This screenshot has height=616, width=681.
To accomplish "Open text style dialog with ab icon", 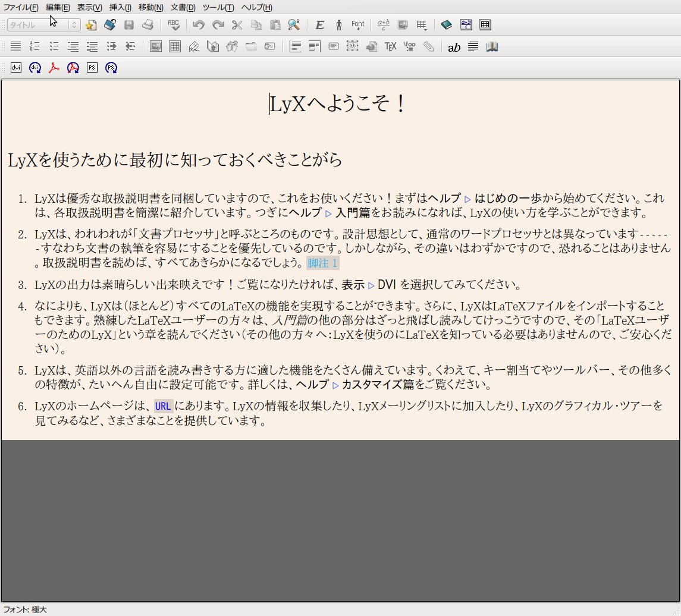I will click(x=454, y=47).
